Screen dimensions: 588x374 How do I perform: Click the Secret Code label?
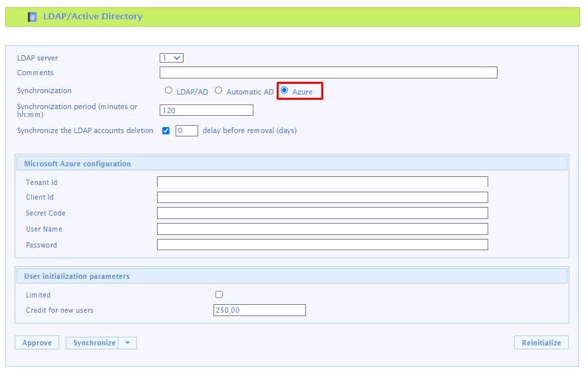[46, 213]
